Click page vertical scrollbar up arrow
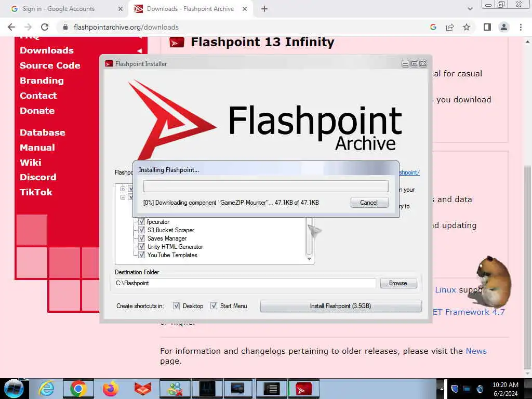Image resolution: width=532 pixels, height=399 pixels. pyautogui.click(x=528, y=42)
